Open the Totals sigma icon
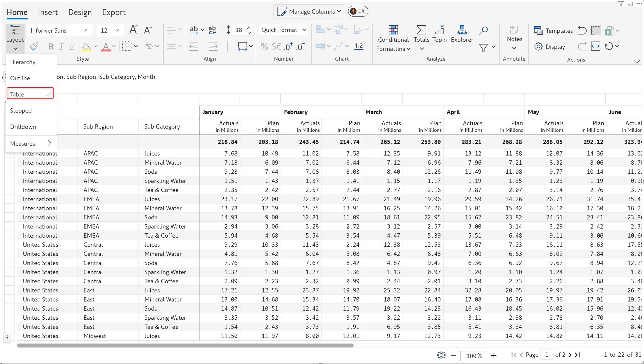This screenshot has width=644, height=364. point(421,30)
